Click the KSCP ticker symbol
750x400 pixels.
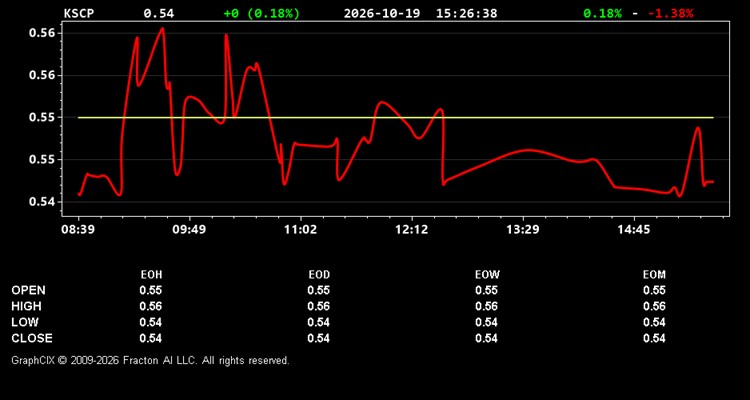79,13
